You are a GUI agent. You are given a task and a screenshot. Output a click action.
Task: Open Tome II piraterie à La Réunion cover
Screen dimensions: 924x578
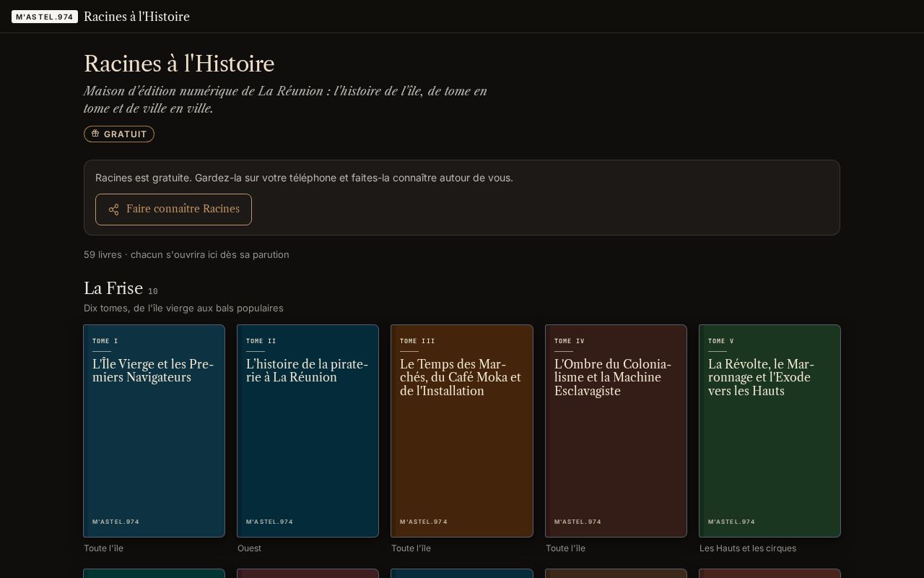[308, 431]
